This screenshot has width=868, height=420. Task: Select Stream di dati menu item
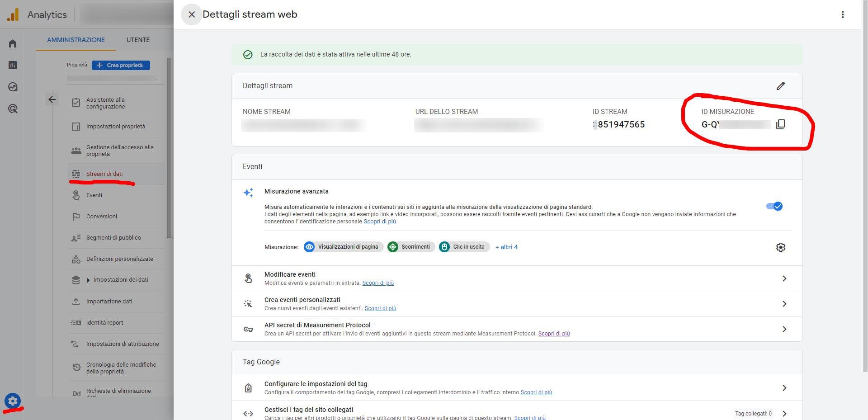click(x=104, y=174)
